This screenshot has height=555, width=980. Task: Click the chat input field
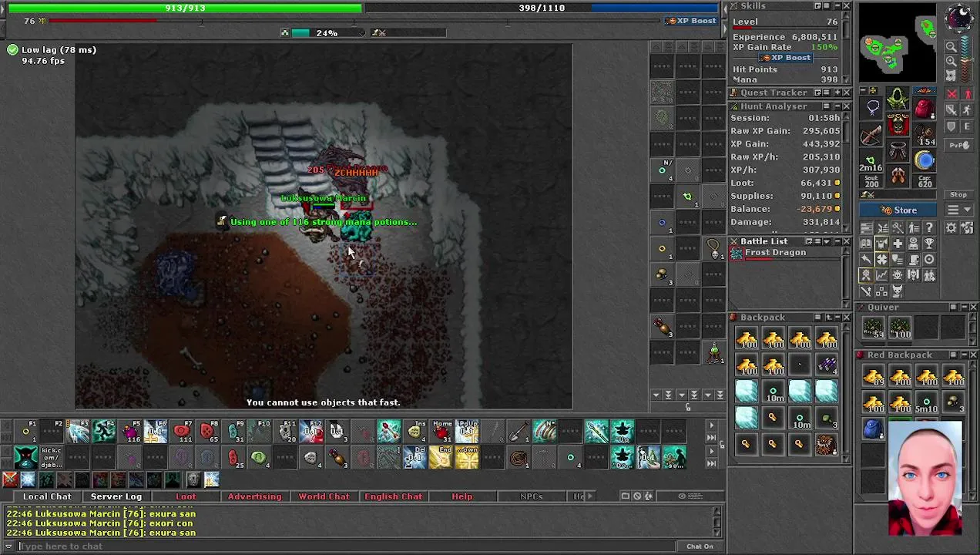coord(347,547)
